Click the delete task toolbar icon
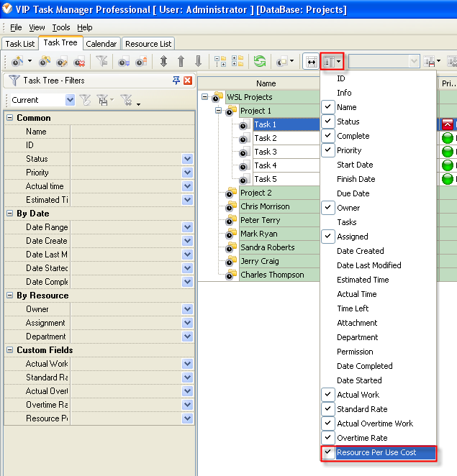This screenshot has width=457, height=476. (80, 62)
